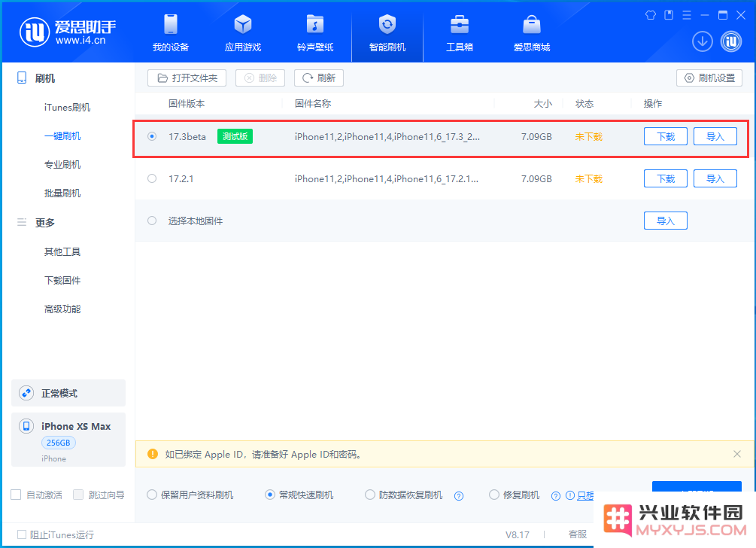
Task: Click the help icon next to 修复刷机
Action: (556, 496)
